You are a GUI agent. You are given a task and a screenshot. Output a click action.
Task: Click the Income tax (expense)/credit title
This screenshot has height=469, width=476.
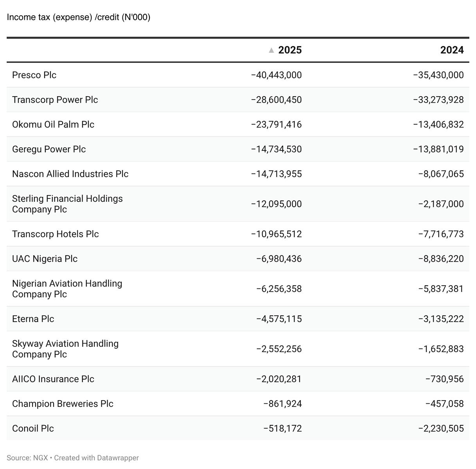coord(79,17)
